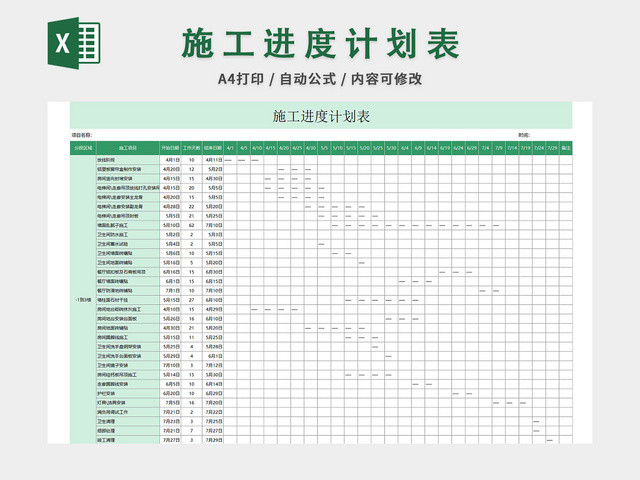
Task: Click the 6/14 date column header
Action: point(432,148)
